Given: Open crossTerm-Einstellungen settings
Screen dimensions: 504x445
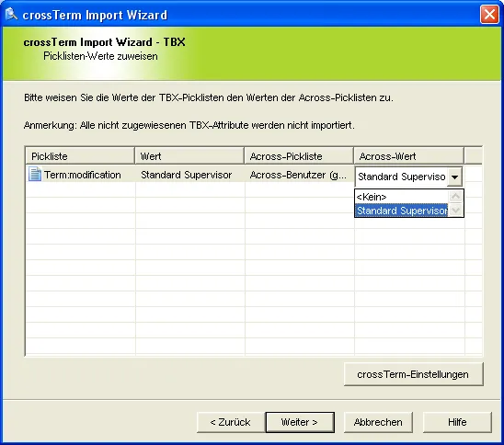Looking at the screenshot, I should tap(413, 374).
